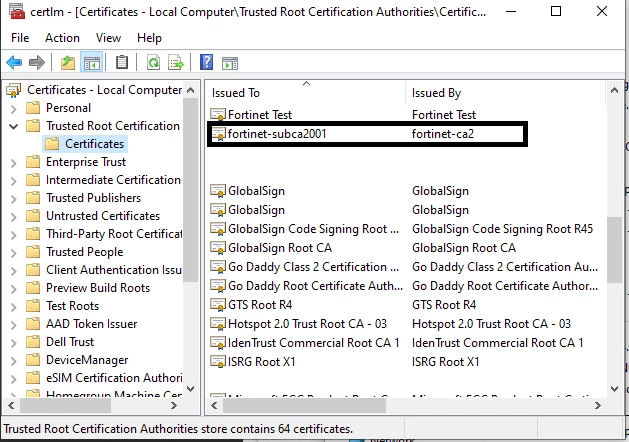Click tree pane scroll down arrow

[x=191, y=389]
